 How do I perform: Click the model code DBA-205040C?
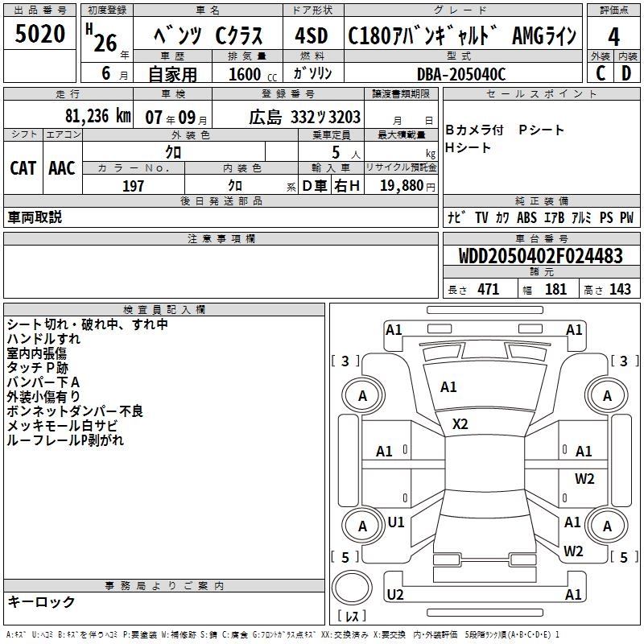point(461,74)
